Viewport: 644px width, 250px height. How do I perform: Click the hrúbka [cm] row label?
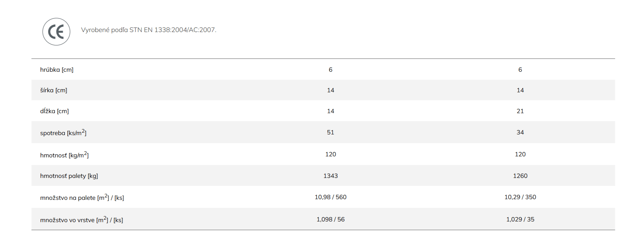[x=57, y=70]
